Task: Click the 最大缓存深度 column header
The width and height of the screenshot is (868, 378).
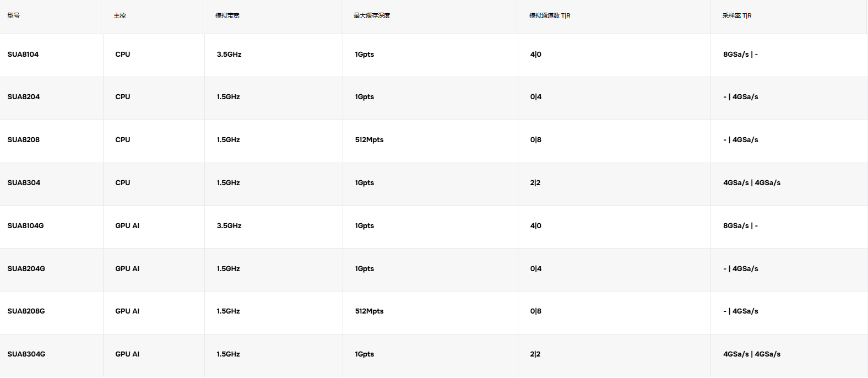Action: pyautogui.click(x=372, y=15)
